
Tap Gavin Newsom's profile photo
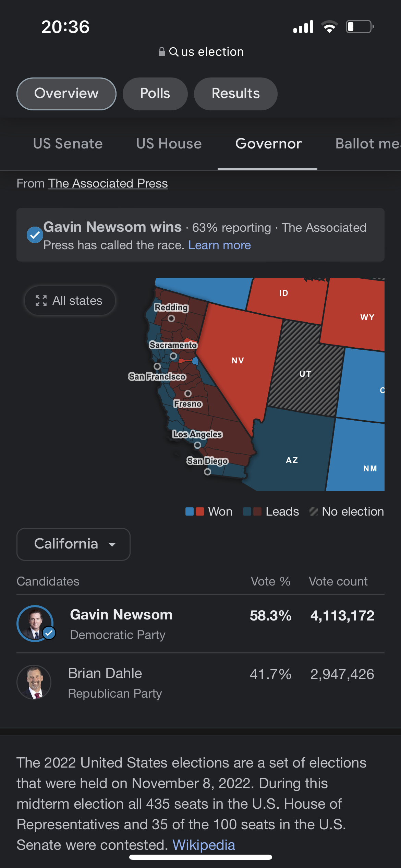tap(35, 624)
